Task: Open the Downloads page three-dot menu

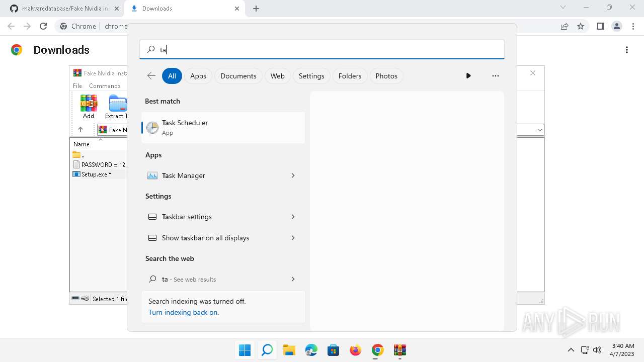Action: [627, 50]
